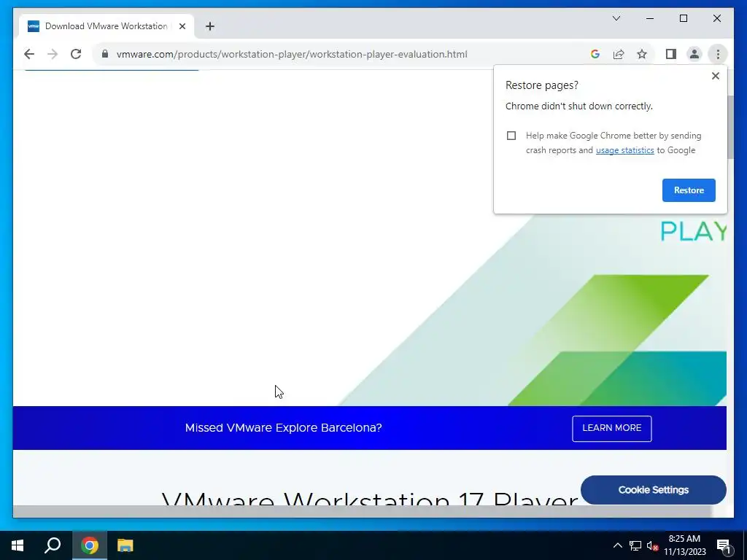Image resolution: width=747 pixels, height=560 pixels.
Task: Click the muted volume tray icon
Action: (652, 545)
